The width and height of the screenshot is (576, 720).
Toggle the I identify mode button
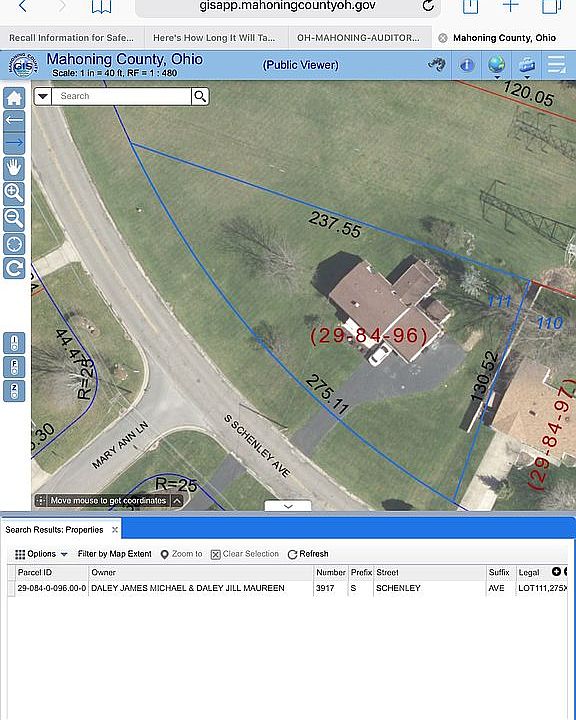(14, 343)
